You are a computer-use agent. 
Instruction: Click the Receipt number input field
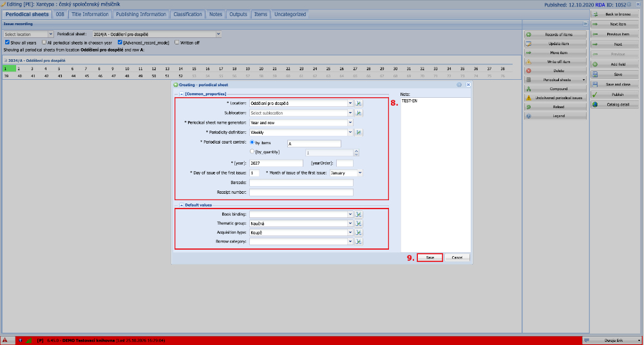click(301, 192)
